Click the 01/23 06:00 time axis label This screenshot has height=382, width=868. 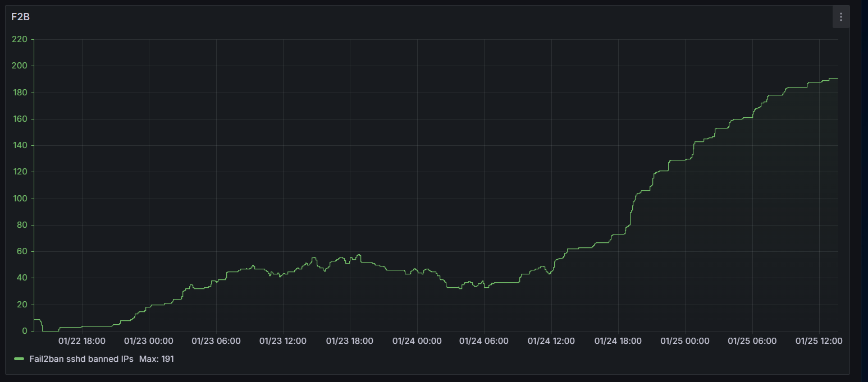pos(216,340)
